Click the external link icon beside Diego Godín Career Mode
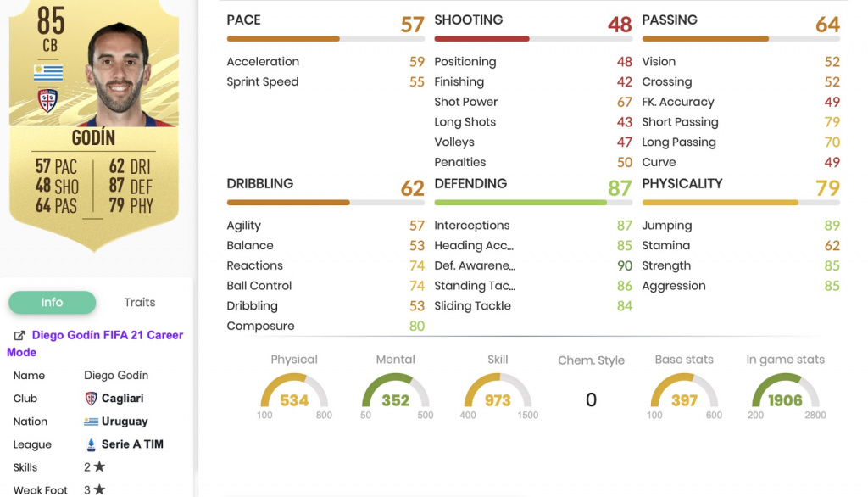The image size is (868, 497). coord(19,335)
